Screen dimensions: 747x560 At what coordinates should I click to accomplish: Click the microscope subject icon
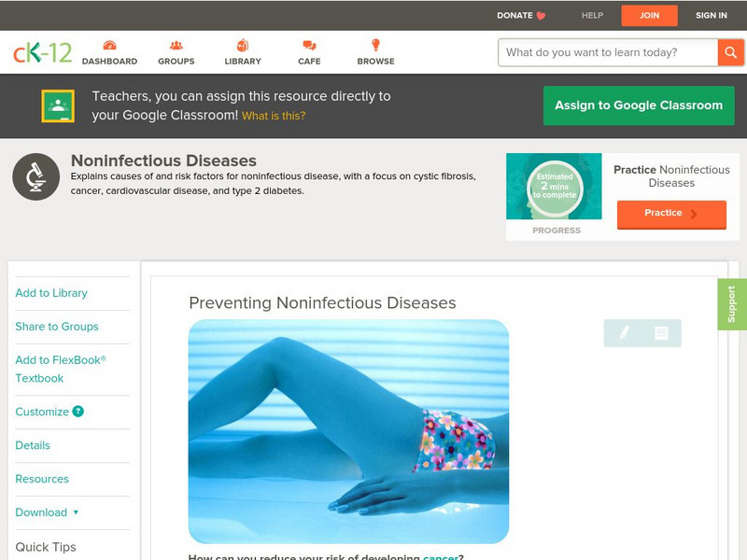tap(35, 176)
